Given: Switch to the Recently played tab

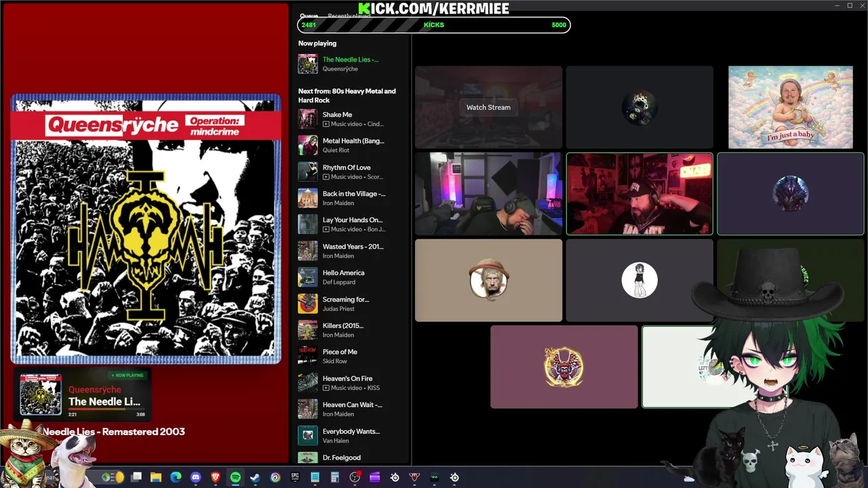Looking at the screenshot, I should pyautogui.click(x=349, y=16).
